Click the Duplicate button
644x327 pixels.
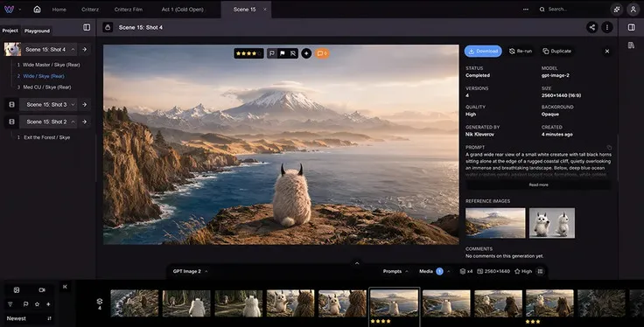pos(556,52)
